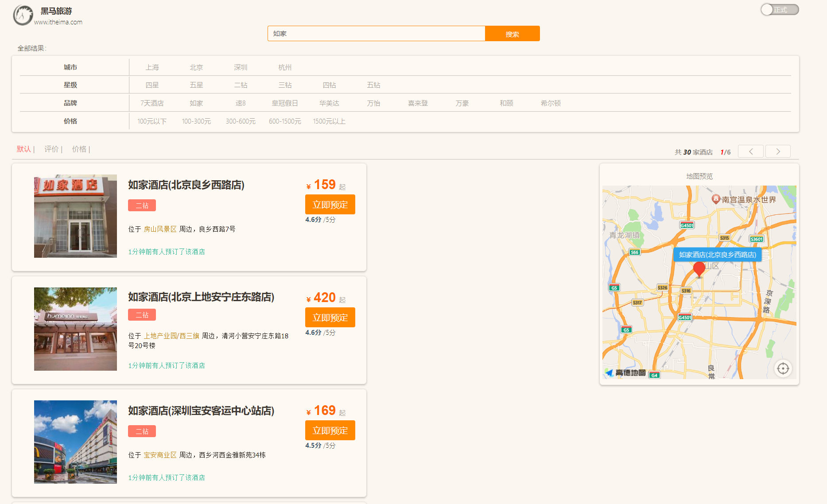Click the locate crosshair icon on the map

point(783,368)
